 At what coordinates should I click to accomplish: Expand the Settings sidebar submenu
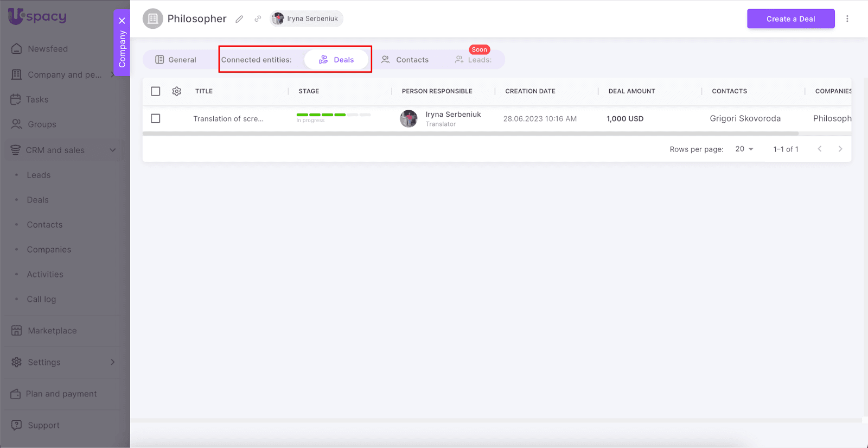(x=112, y=362)
